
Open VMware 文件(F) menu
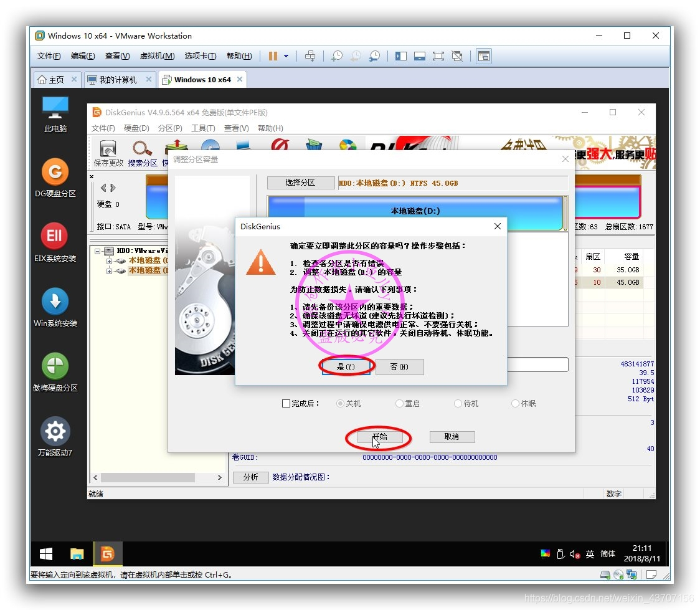click(x=49, y=56)
